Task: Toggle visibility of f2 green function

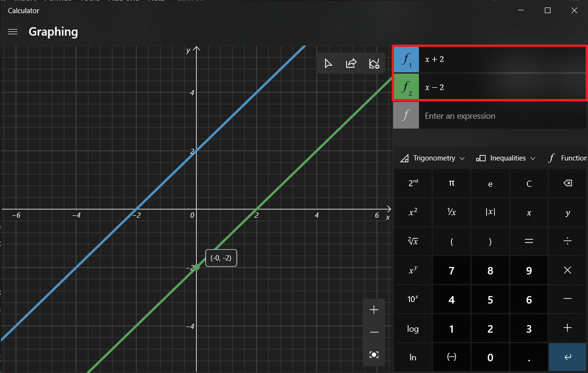Action: 406,87
